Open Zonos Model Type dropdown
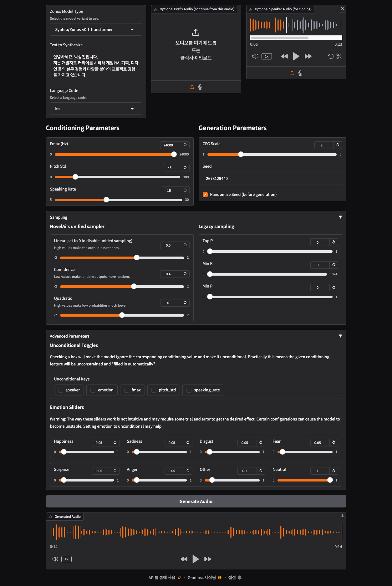The width and height of the screenshot is (392, 586). [96, 29]
